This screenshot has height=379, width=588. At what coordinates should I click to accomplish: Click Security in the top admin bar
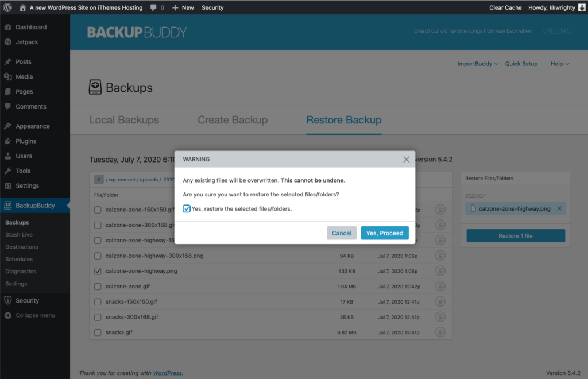[x=212, y=7]
